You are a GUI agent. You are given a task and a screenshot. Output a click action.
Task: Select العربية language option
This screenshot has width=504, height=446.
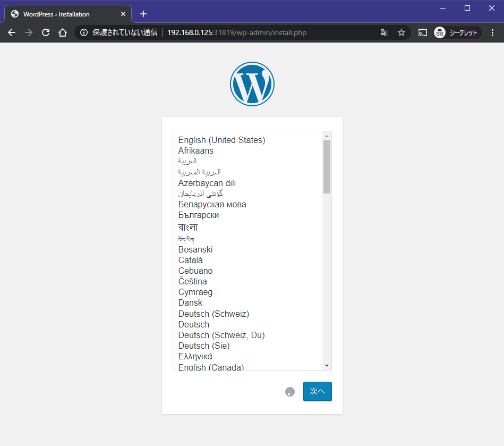click(x=247, y=161)
